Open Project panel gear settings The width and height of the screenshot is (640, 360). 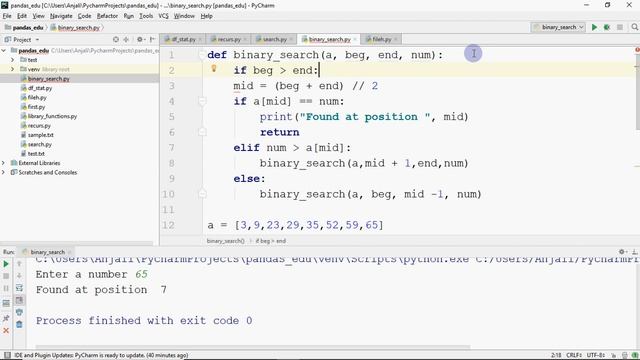tap(140, 40)
